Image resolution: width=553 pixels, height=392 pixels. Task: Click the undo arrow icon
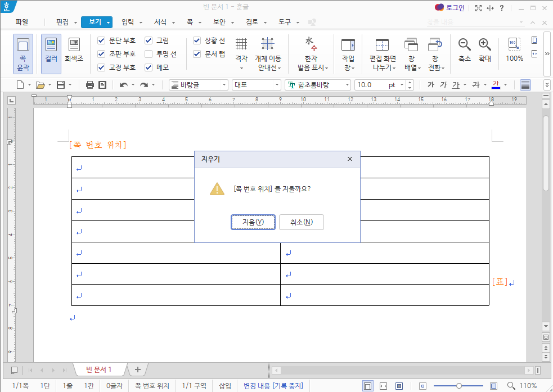(x=123, y=85)
